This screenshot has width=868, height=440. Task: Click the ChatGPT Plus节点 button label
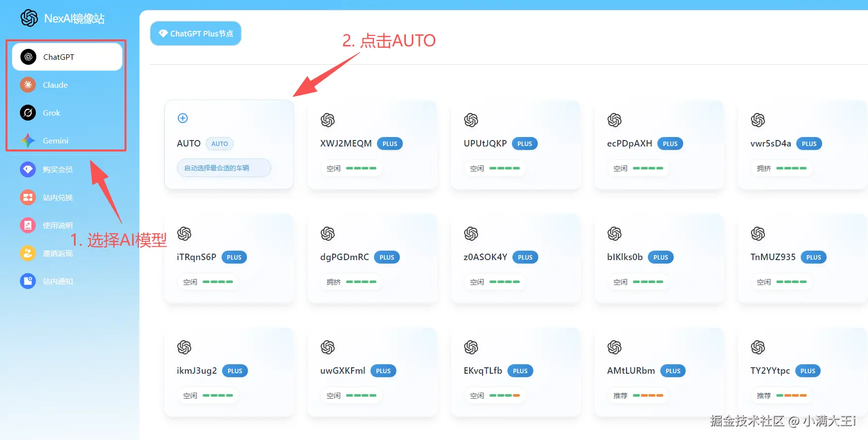tap(202, 33)
